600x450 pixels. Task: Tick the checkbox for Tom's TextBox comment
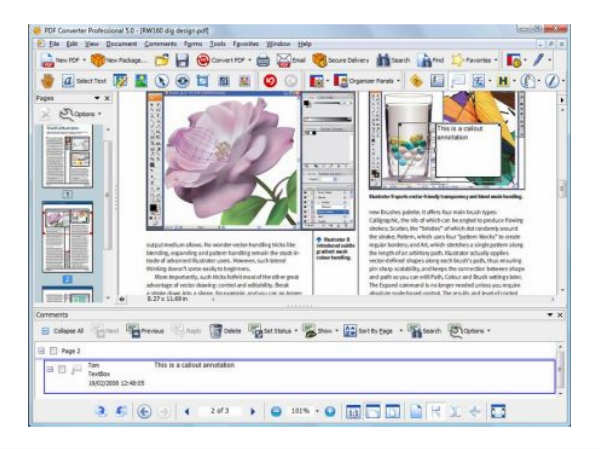click(62, 369)
